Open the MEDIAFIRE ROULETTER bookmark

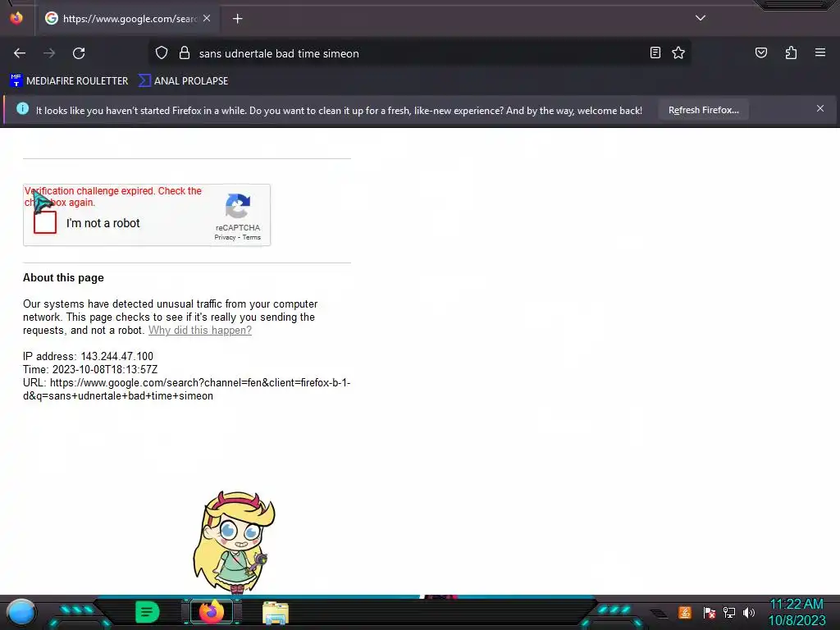tap(69, 81)
